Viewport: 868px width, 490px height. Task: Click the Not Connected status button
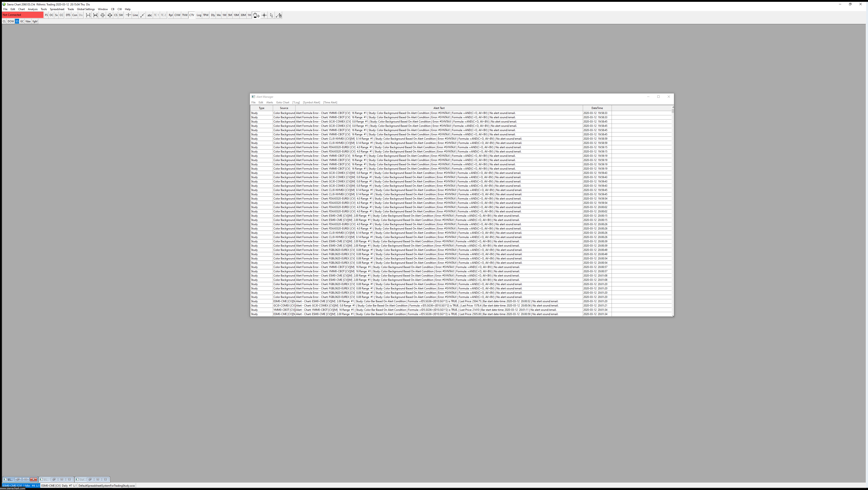(23, 15)
